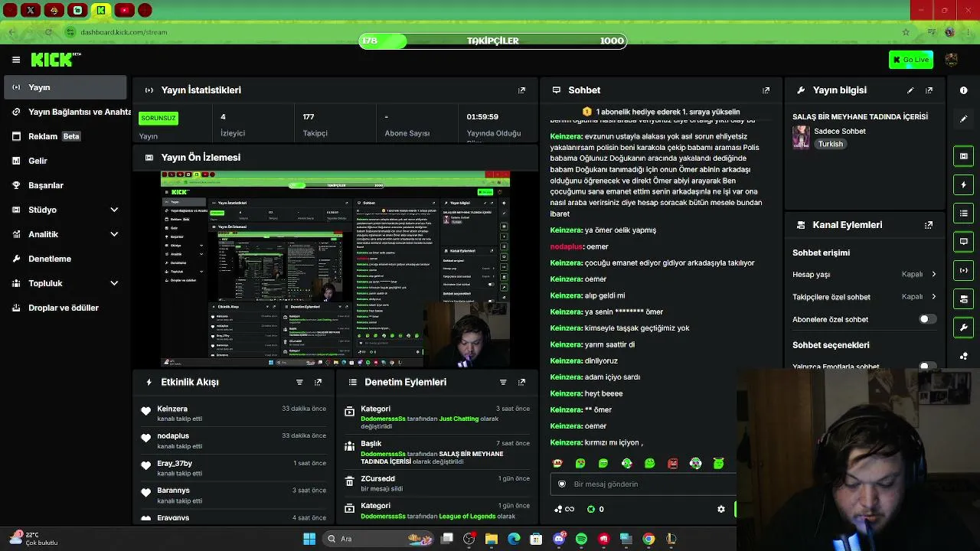Click the pencil edit icon in the right toolbar

963,119
